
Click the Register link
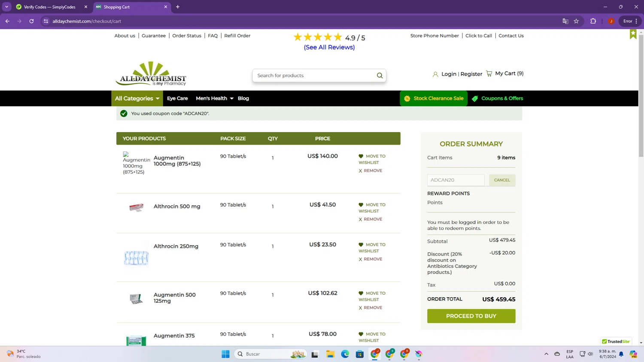pos(471,74)
